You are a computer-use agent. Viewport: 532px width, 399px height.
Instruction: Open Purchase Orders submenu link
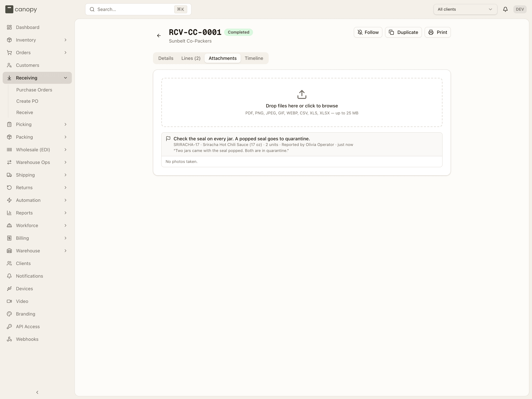coord(34,90)
